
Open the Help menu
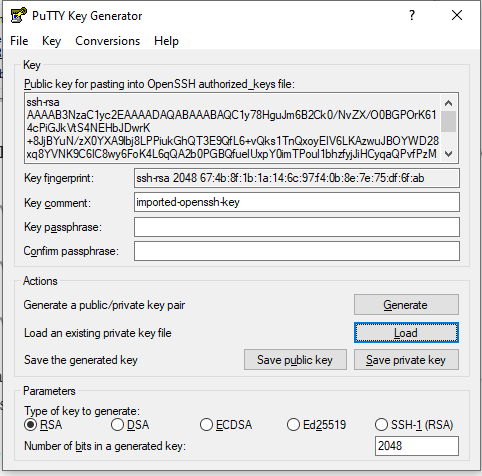[166, 41]
